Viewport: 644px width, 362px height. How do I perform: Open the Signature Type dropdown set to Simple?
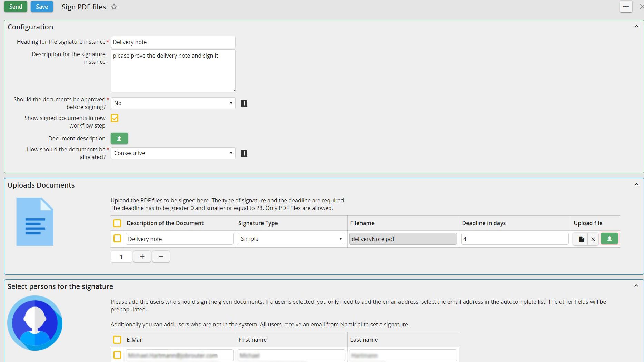coord(291,239)
